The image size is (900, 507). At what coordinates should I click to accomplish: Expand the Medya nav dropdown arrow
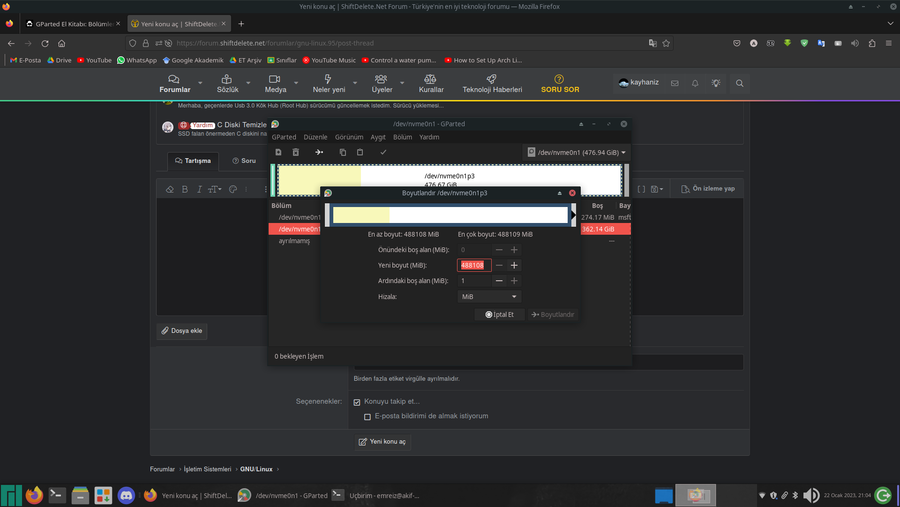(x=296, y=83)
